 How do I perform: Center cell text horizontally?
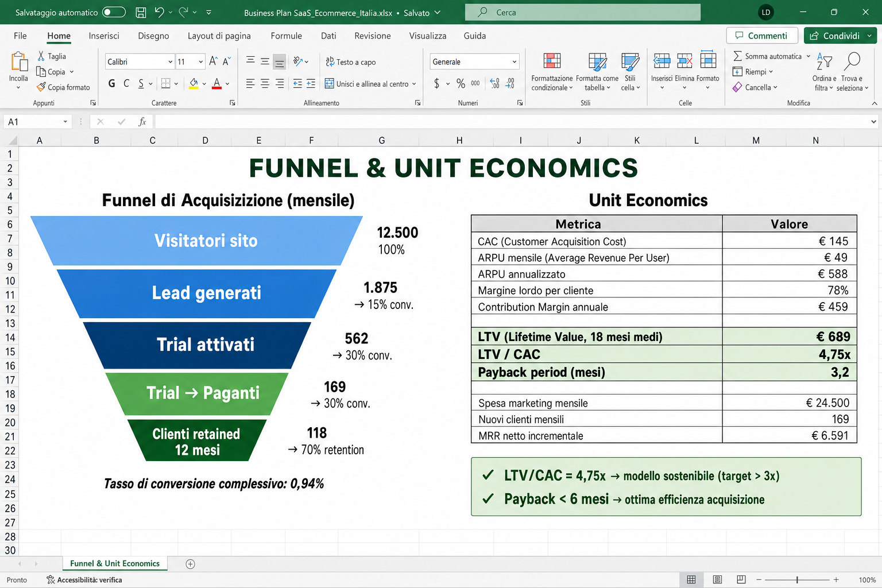pyautogui.click(x=265, y=84)
